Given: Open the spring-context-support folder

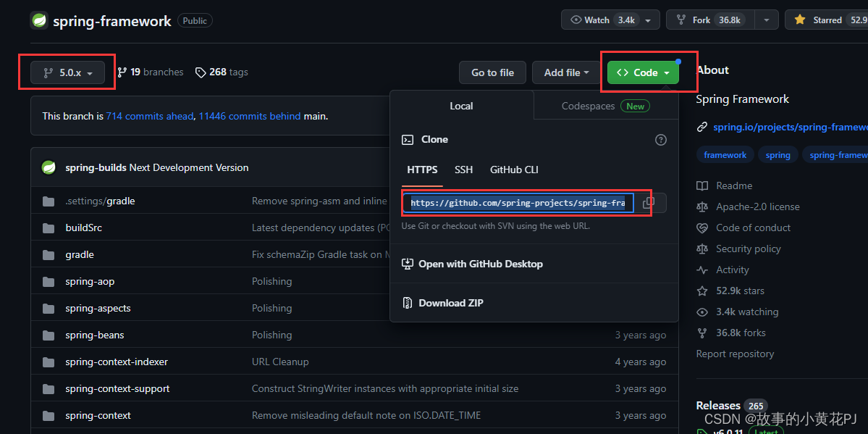Looking at the screenshot, I should (117, 388).
